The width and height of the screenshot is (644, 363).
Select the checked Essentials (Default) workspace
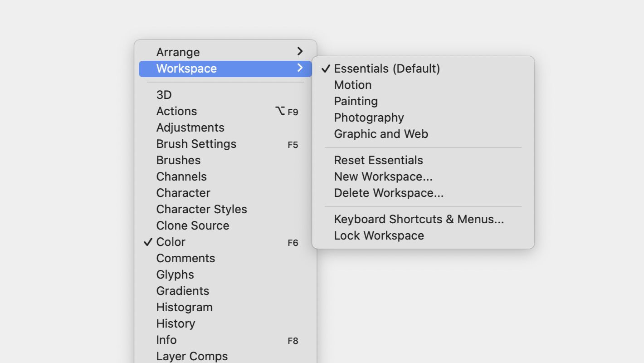[386, 69]
